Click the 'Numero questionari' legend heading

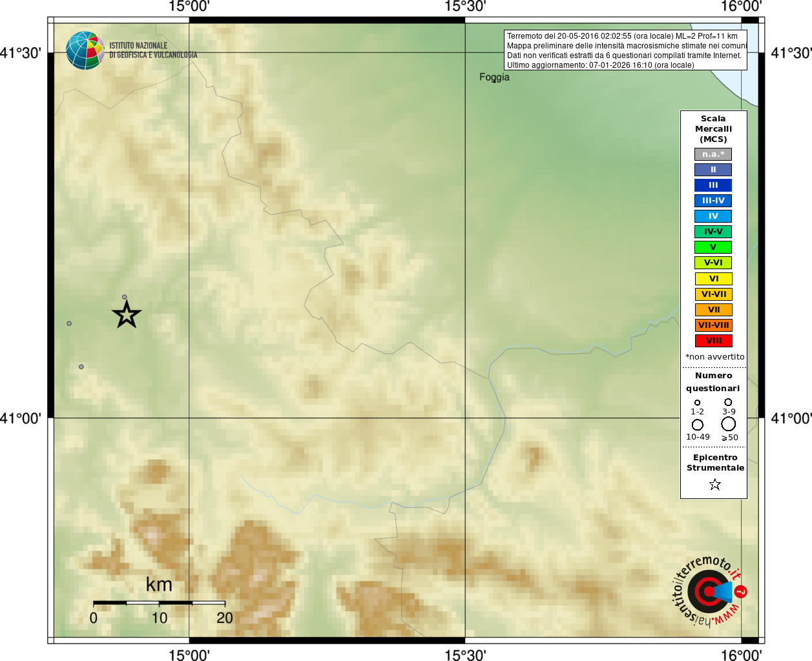pos(713,382)
